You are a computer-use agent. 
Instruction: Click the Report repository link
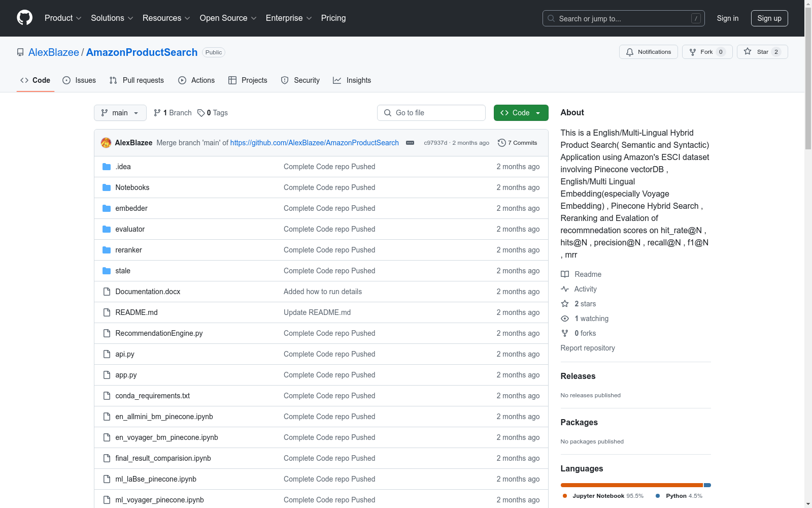(x=588, y=348)
